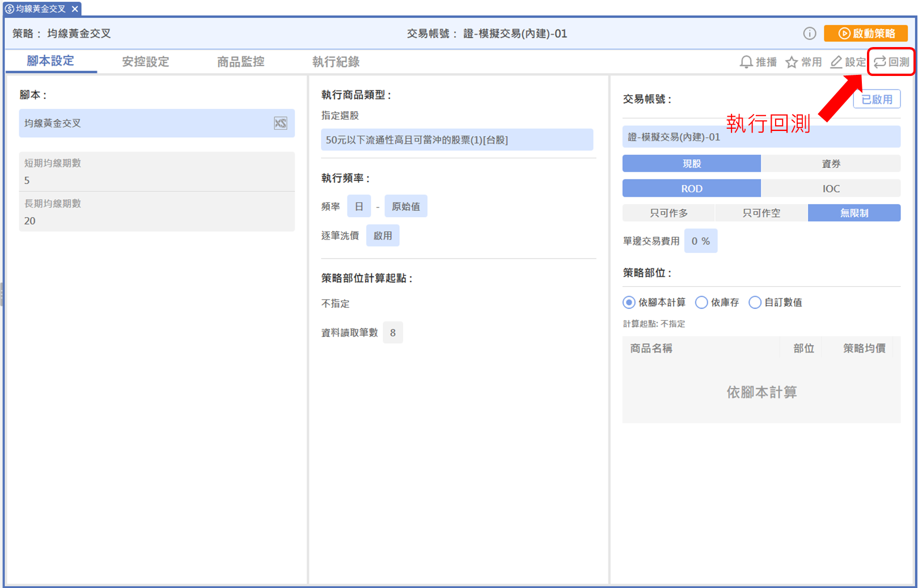
Task: Open the 原始值 value dropdown
Action: [405, 206]
